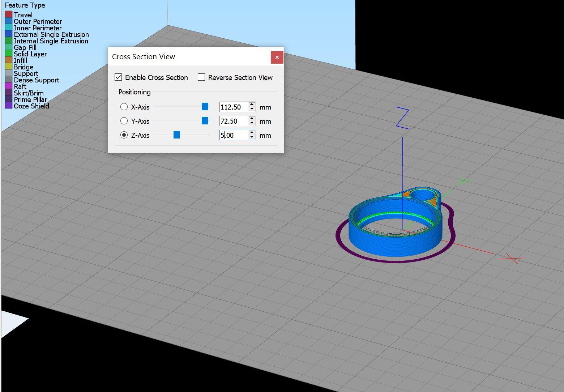The image size is (564, 392).
Task: Click the Y-Axis position field showing 72.50
Action: click(234, 121)
